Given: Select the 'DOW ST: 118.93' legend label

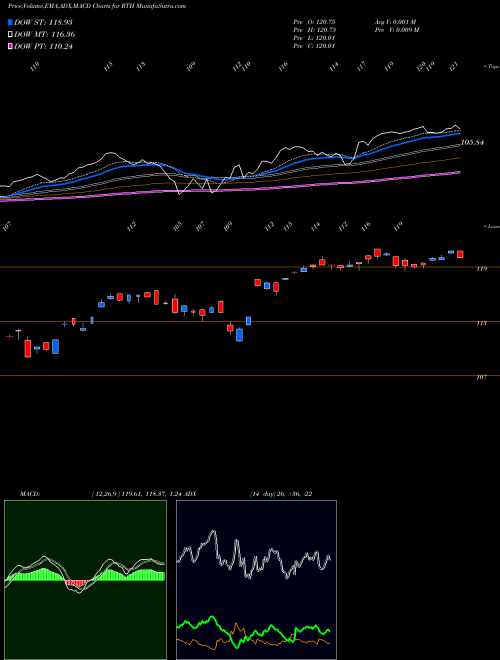Looking at the screenshot, I should point(43,22).
